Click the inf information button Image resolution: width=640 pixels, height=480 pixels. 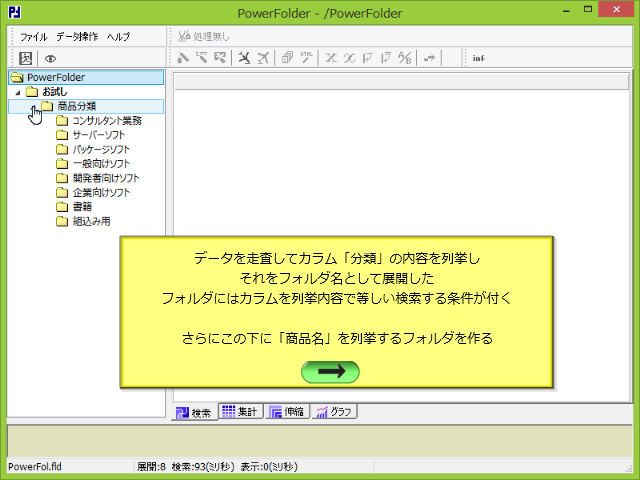[x=479, y=58]
